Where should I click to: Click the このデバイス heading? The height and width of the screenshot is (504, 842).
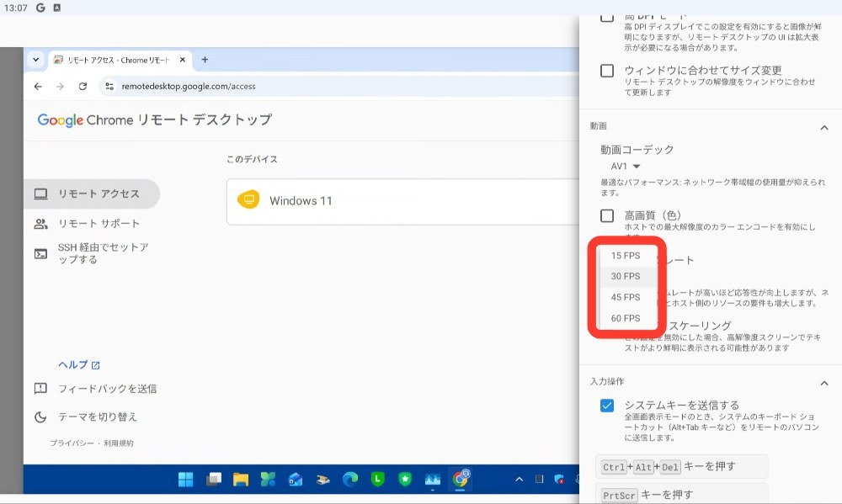pyautogui.click(x=252, y=159)
